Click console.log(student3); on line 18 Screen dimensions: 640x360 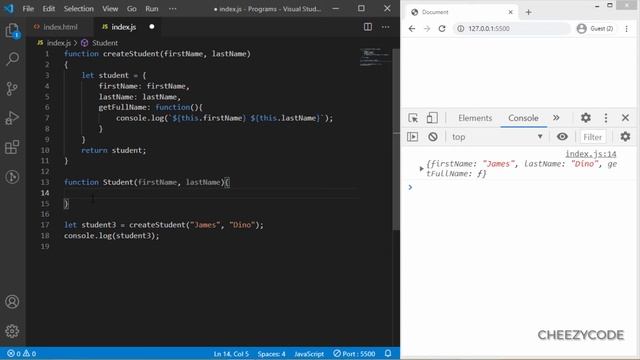[111, 236]
